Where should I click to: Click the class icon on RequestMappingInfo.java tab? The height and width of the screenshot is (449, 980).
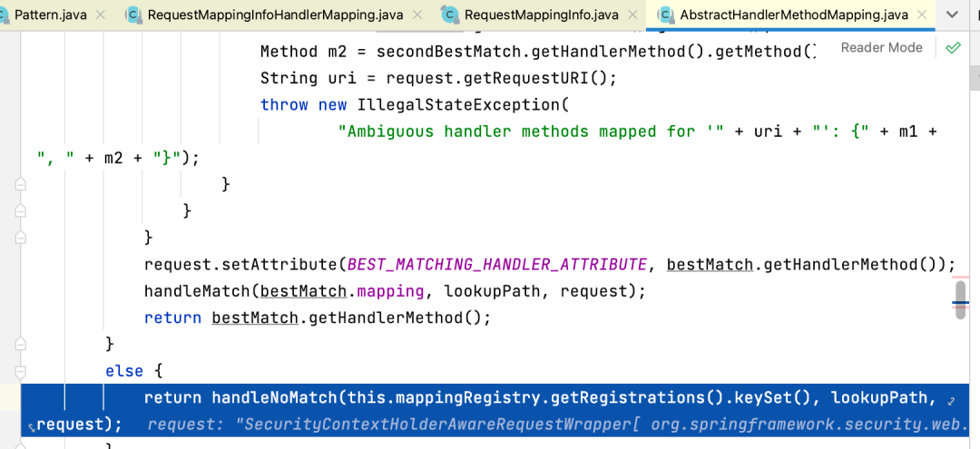(449, 15)
